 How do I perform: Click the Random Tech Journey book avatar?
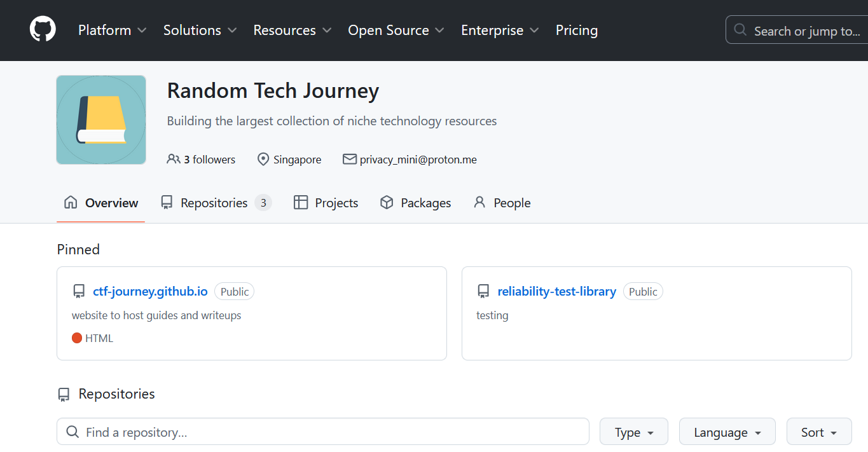[101, 120]
